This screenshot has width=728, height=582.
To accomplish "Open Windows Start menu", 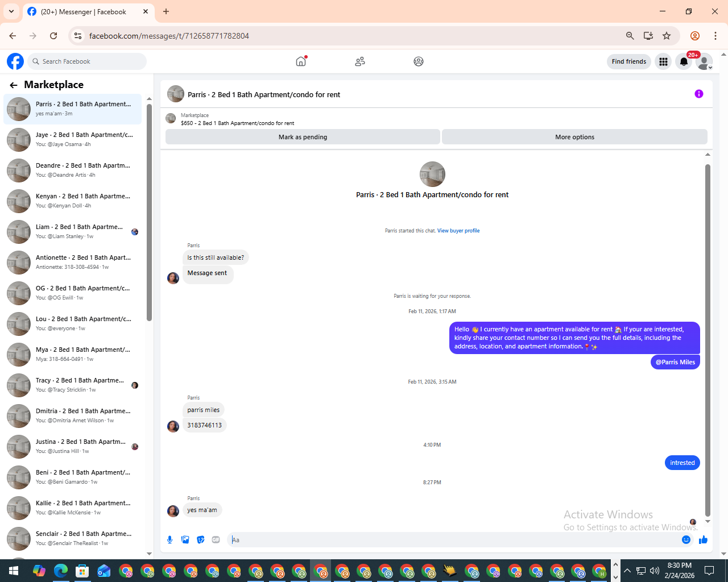I will pyautogui.click(x=14, y=571).
